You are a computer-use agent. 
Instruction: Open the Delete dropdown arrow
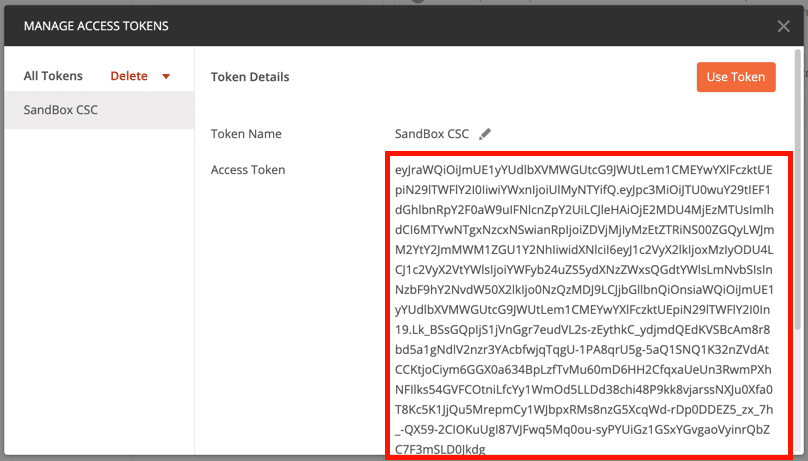tap(166, 77)
